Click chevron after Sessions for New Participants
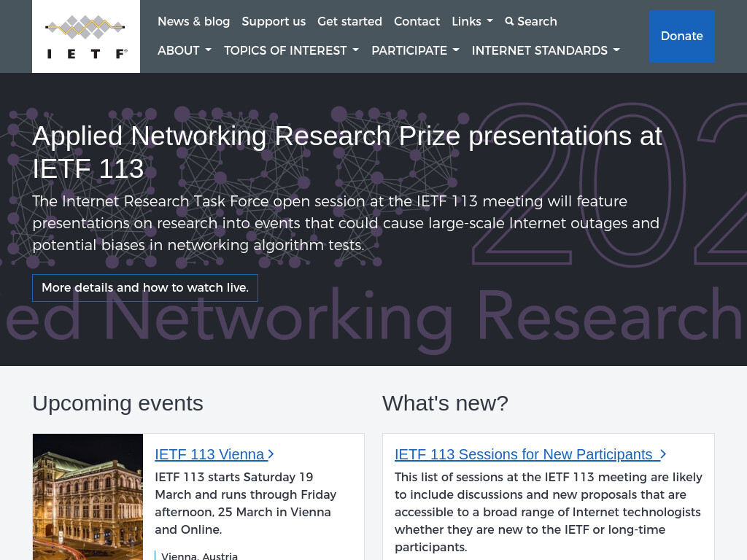 pyautogui.click(x=662, y=454)
